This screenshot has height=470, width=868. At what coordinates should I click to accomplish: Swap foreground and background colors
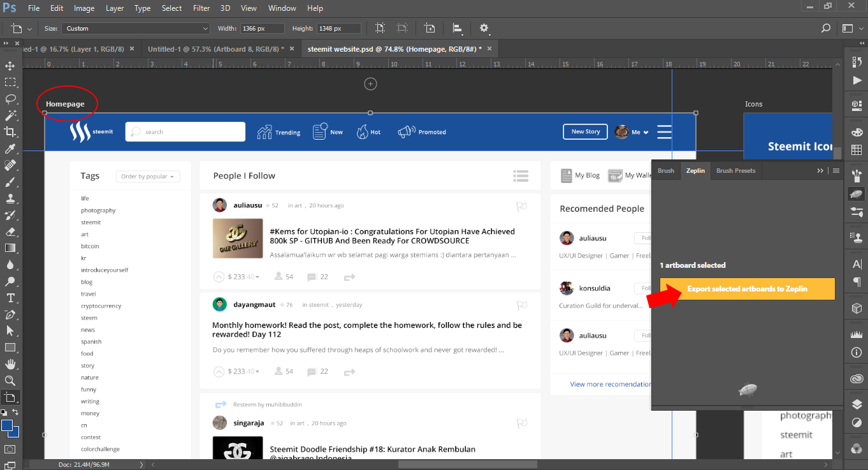click(x=17, y=413)
